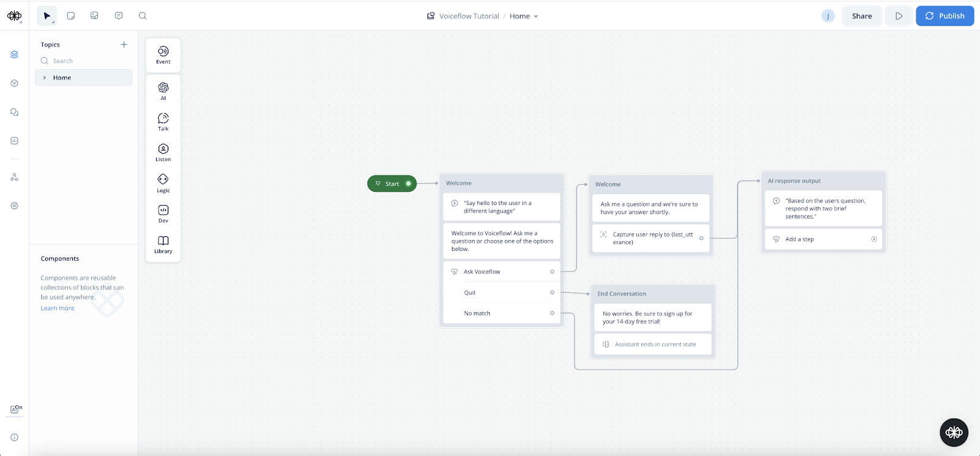Select 'Welcome to Voiceflow!' text step
Screen dimensions: 980x456
pos(502,241)
